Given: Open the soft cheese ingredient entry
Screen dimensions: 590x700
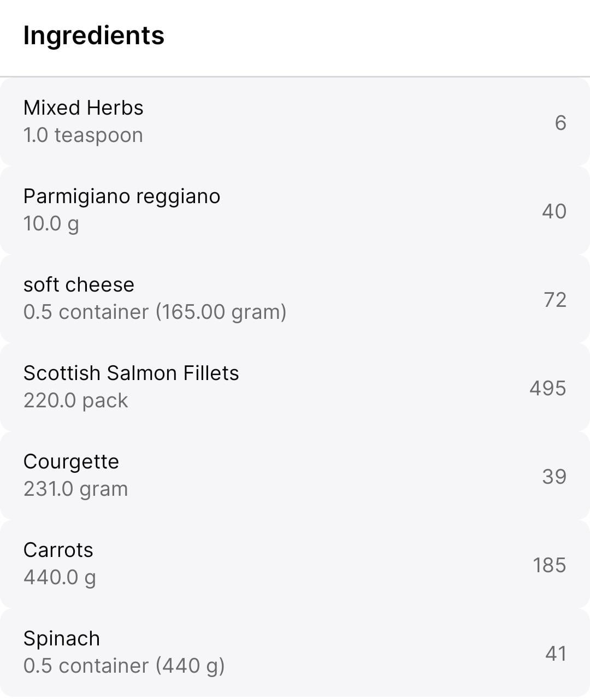Looking at the screenshot, I should pos(295,299).
